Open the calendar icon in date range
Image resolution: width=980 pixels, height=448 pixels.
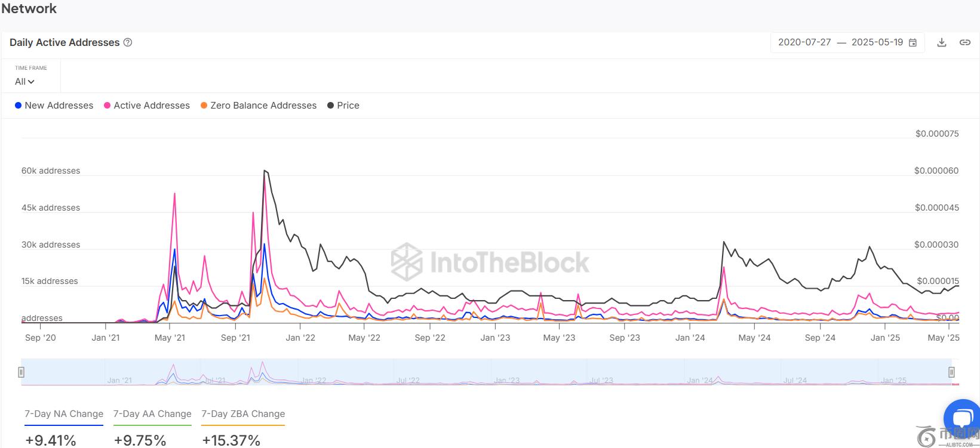coord(913,42)
